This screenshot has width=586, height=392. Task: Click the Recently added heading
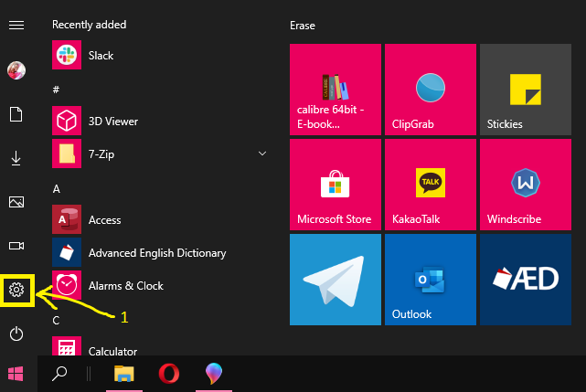pyautogui.click(x=90, y=25)
